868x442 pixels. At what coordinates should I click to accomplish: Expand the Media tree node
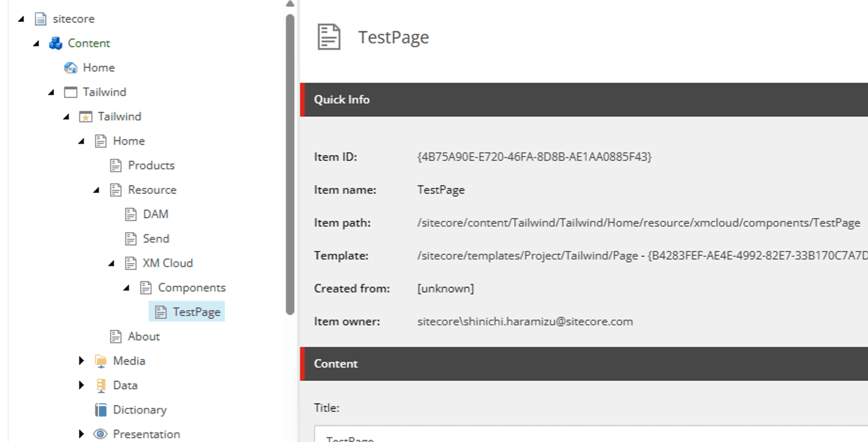coord(81,361)
